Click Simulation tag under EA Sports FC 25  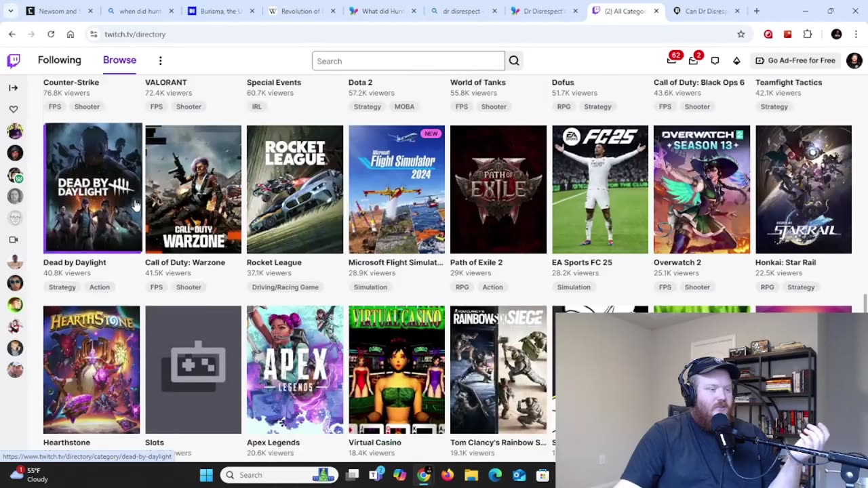coord(574,287)
